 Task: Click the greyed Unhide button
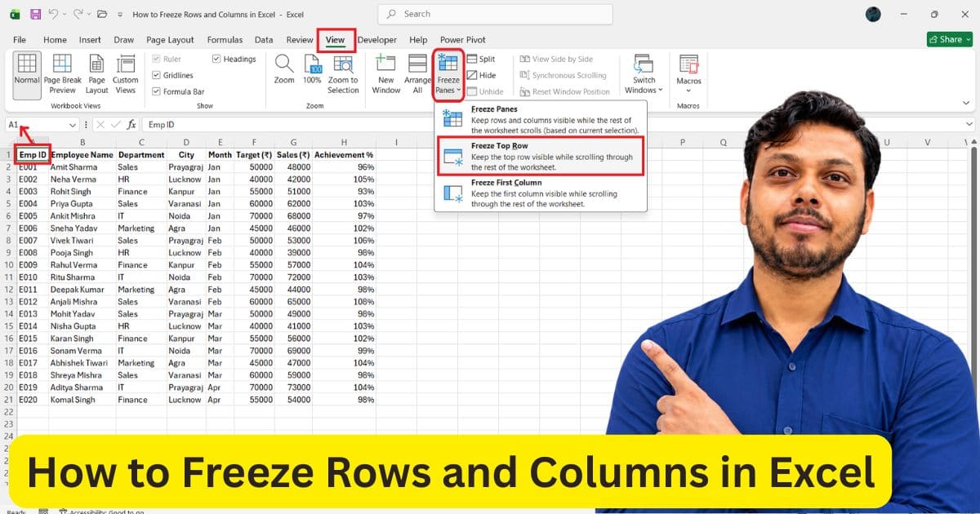pos(485,91)
